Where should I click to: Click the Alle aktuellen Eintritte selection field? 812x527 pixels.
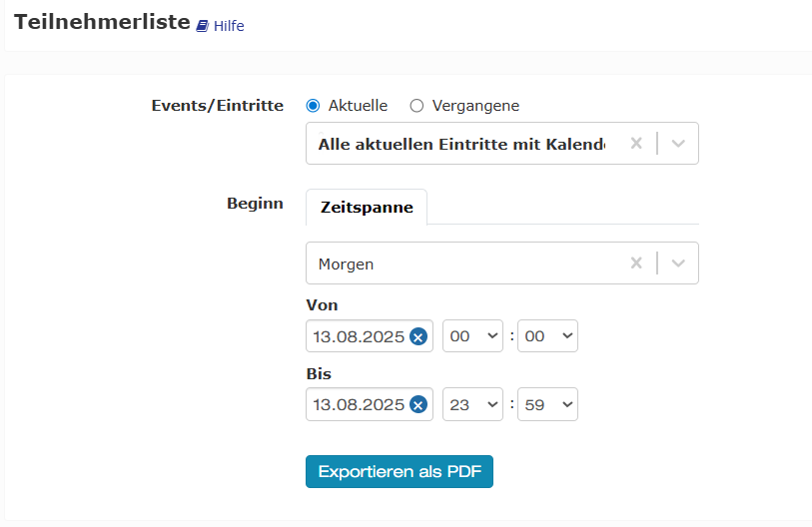pyautogui.click(x=461, y=144)
